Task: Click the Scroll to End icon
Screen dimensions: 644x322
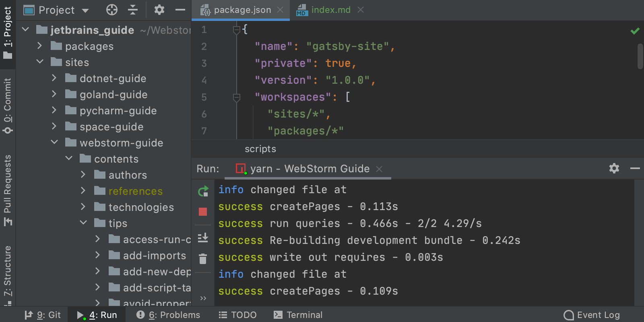Action: coord(203,238)
